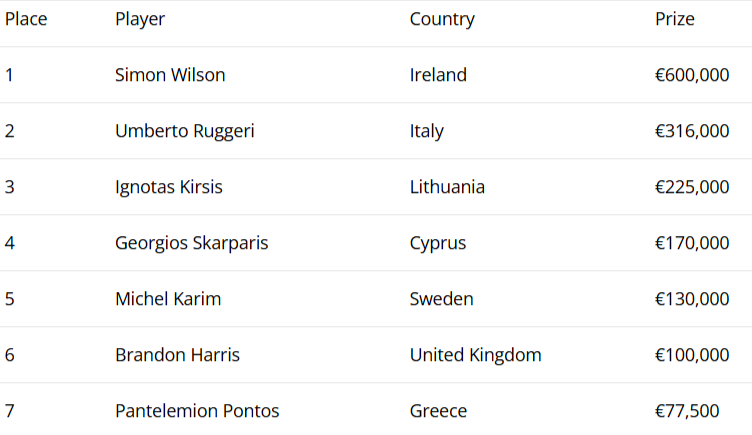The image size is (752, 435).
Task: Click the €600,000 prize amount
Action: pyautogui.click(x=692, y=75)
